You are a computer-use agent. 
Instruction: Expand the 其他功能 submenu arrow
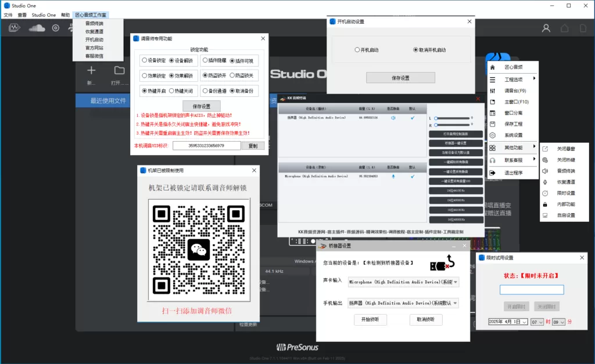534,147
